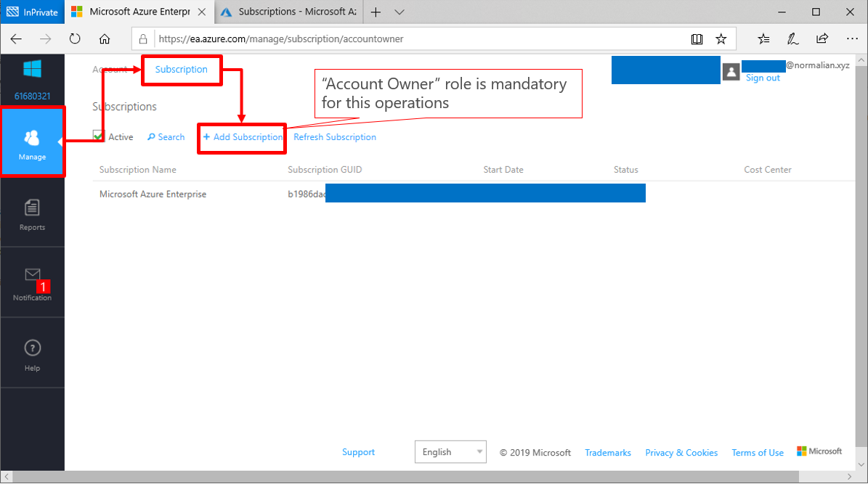Switch to Subscriptions - Microsoft Azure tab
This screenshot has width=868, height=484.
pos(288,12)
